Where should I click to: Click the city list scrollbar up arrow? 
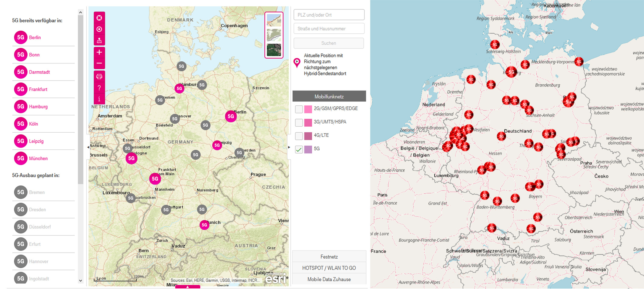[x=80, y=12]
